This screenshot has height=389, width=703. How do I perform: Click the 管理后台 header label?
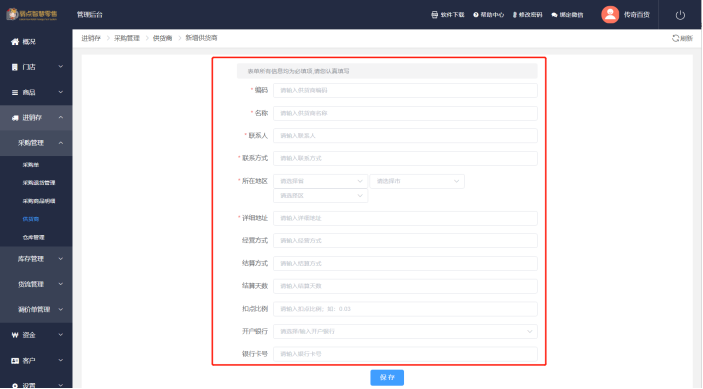click(90, 15)
